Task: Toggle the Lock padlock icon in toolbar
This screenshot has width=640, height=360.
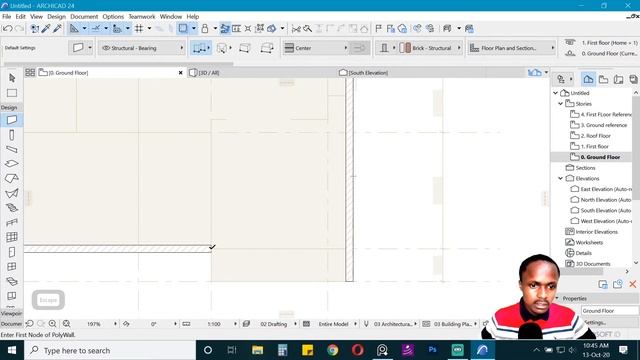Action: pos(205,29)
